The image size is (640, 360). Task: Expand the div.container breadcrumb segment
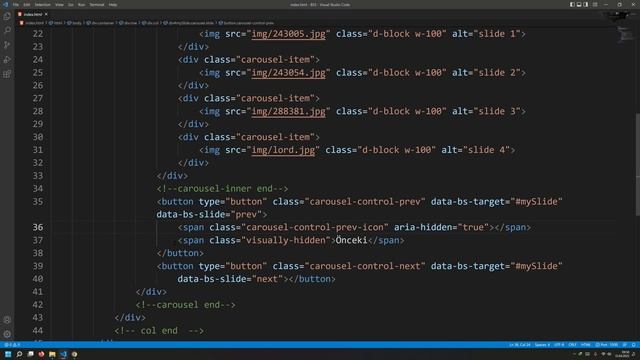click(x=101, y=23)
